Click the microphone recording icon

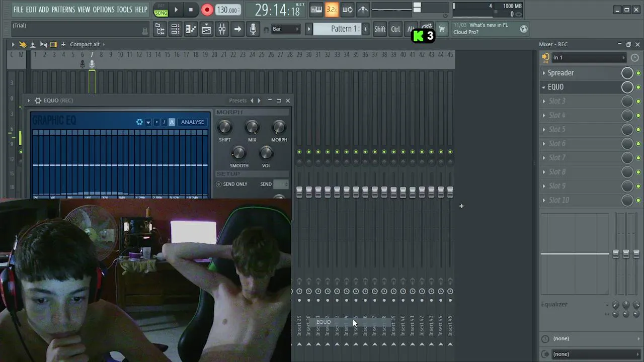click(253, 29)
